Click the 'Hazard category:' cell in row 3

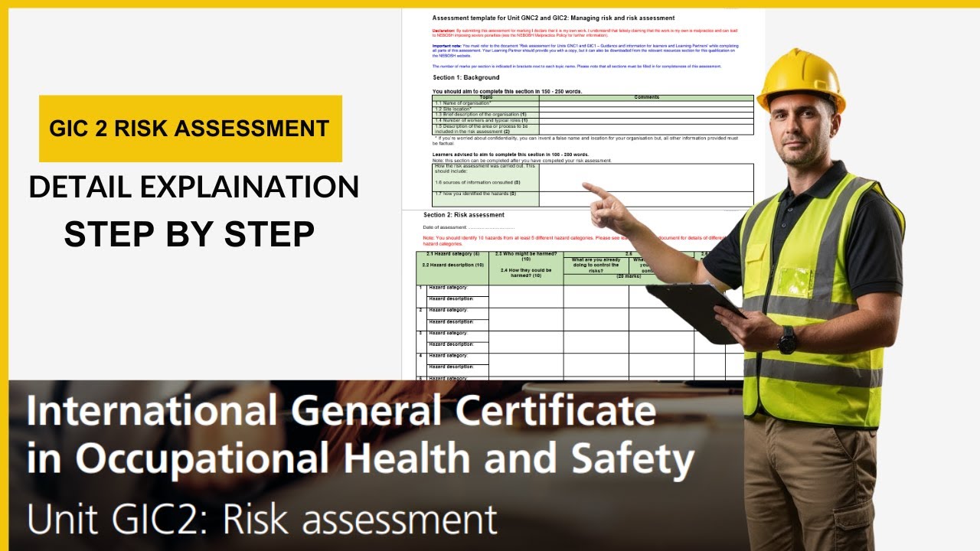(458, 336)
